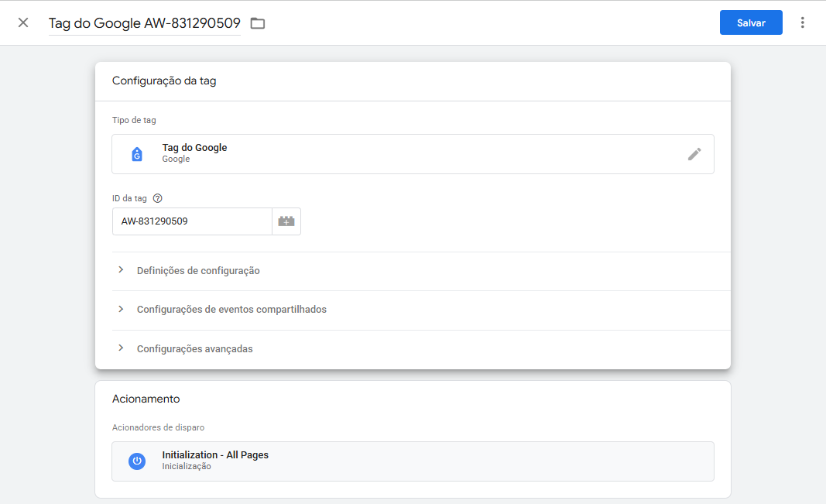Screen dimensions: 826x504
Task: Click the pencil icon to edit tag type
Action: [694, 154]
